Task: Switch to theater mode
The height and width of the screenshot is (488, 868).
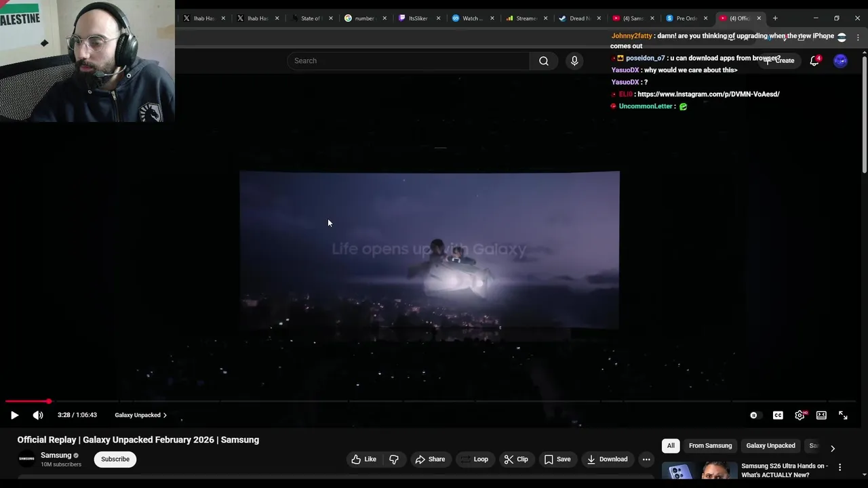Action: [821, 415]
